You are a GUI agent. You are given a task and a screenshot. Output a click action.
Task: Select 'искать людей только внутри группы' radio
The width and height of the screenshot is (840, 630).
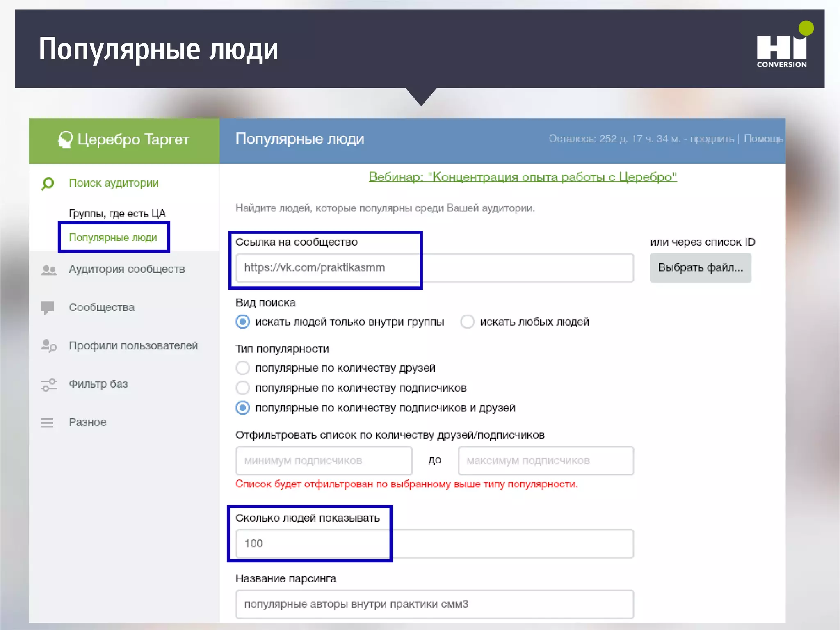[242, 322]
